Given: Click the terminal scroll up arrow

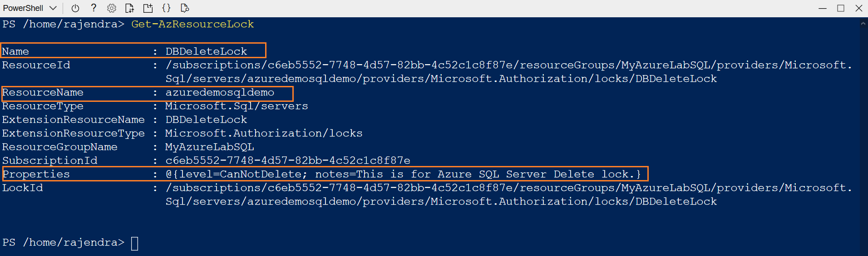Looking at the screenshot, I should click(863, 24).
